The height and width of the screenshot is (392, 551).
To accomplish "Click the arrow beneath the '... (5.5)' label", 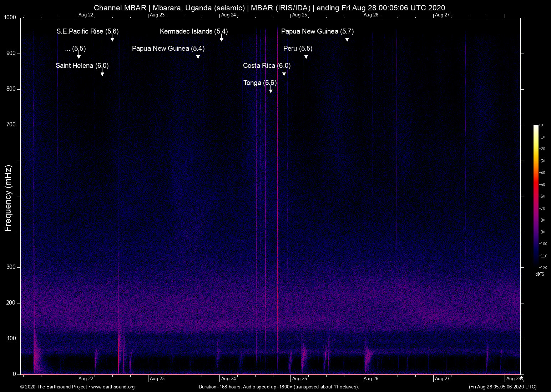I will click(79, 56).
